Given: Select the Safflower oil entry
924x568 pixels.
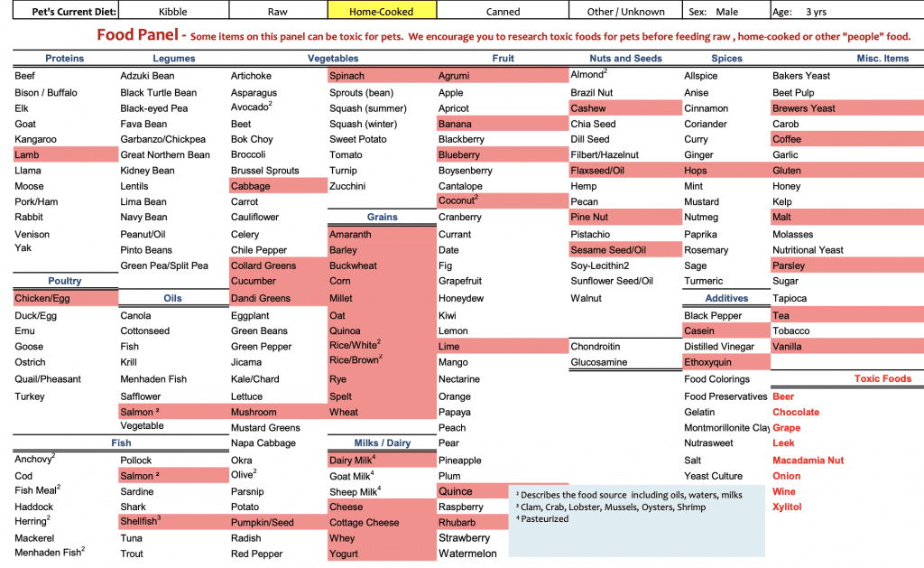Looking at the screenshot, I should 140,396.
